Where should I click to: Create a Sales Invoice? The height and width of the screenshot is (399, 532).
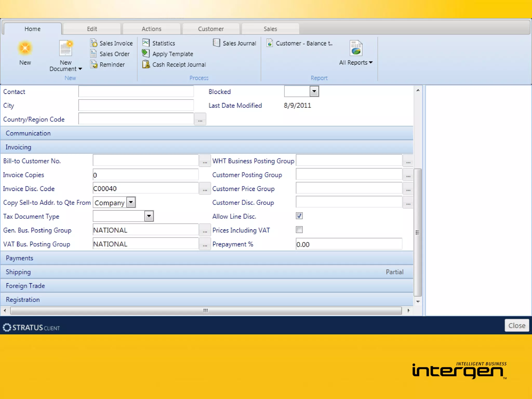pyautogui.click(x=111, y=43)
